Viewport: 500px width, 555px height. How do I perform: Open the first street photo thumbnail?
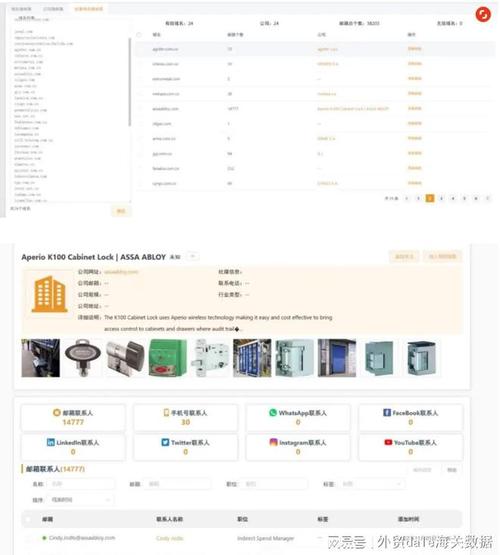[40, 357]
